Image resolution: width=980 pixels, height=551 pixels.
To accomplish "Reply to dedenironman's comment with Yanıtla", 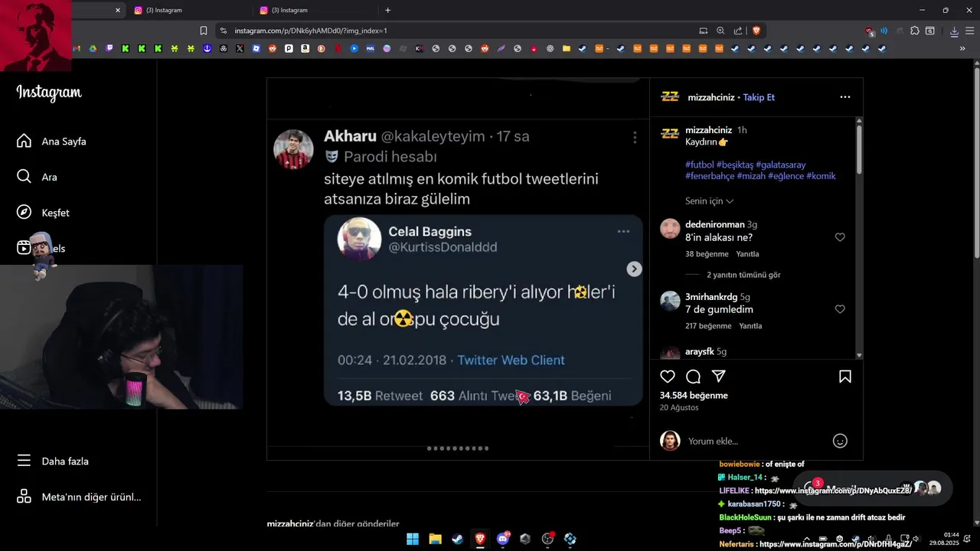I will (x=747, y=254).
